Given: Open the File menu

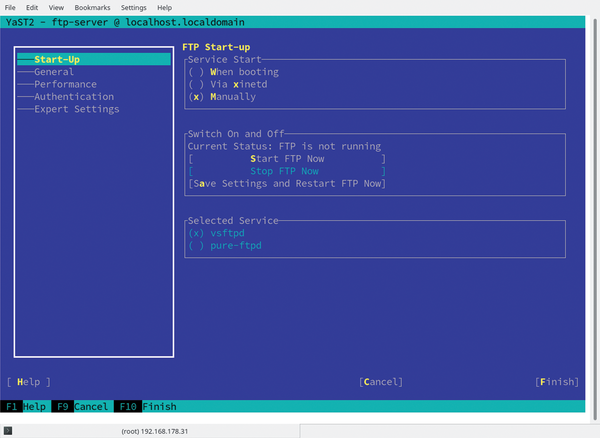Looking at the screenshot, I should 10,7.
